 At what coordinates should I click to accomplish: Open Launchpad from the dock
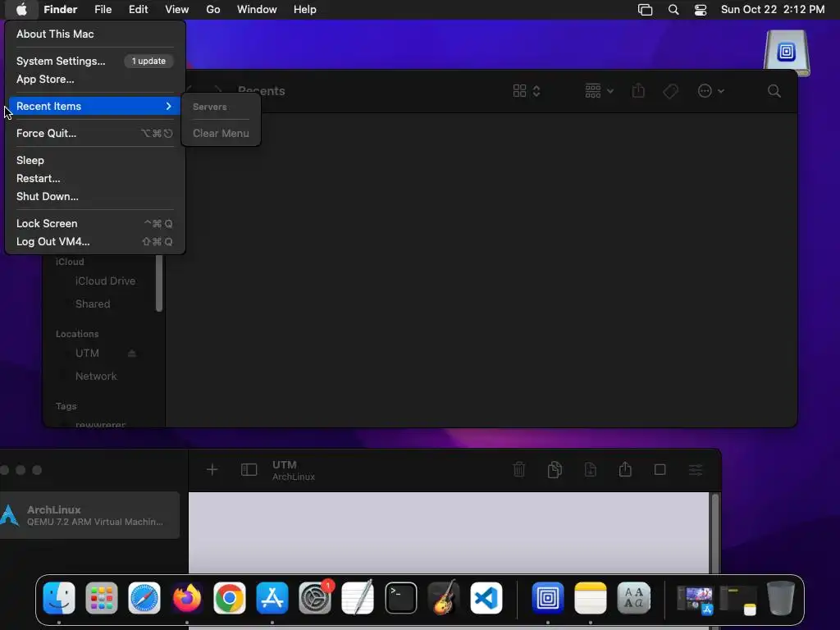[101, 597]
